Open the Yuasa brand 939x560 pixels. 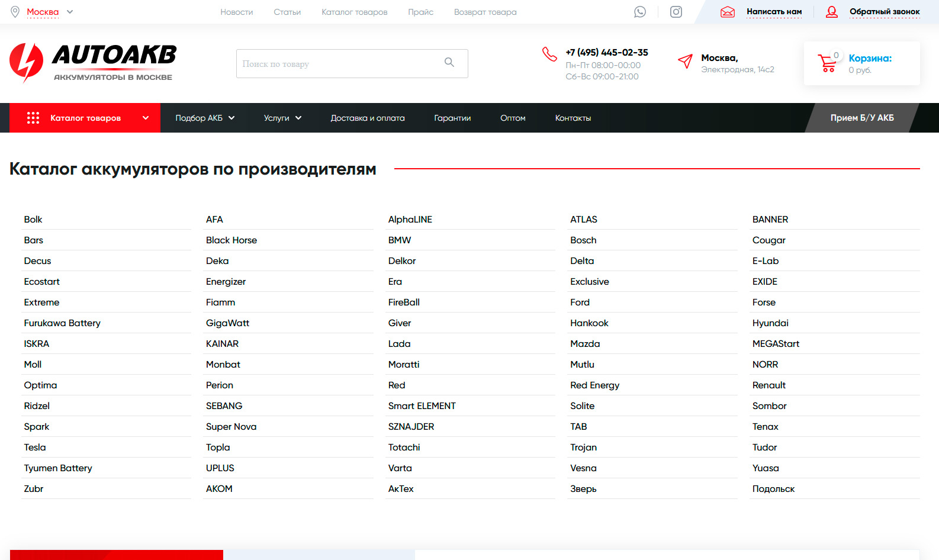pyautogui.click(x=766, y=468)
